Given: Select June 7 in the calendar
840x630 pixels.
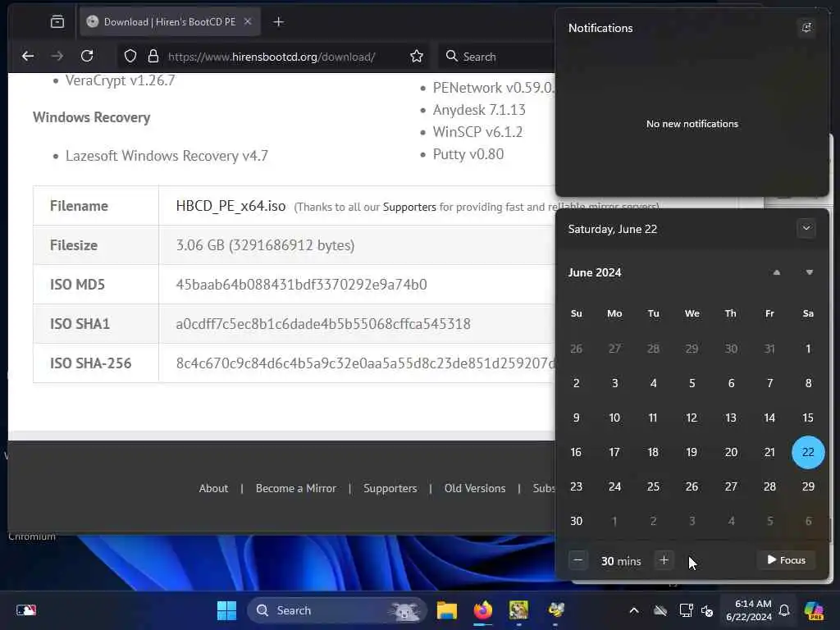Looking at the screenshot, I should (x=769, y=384).
